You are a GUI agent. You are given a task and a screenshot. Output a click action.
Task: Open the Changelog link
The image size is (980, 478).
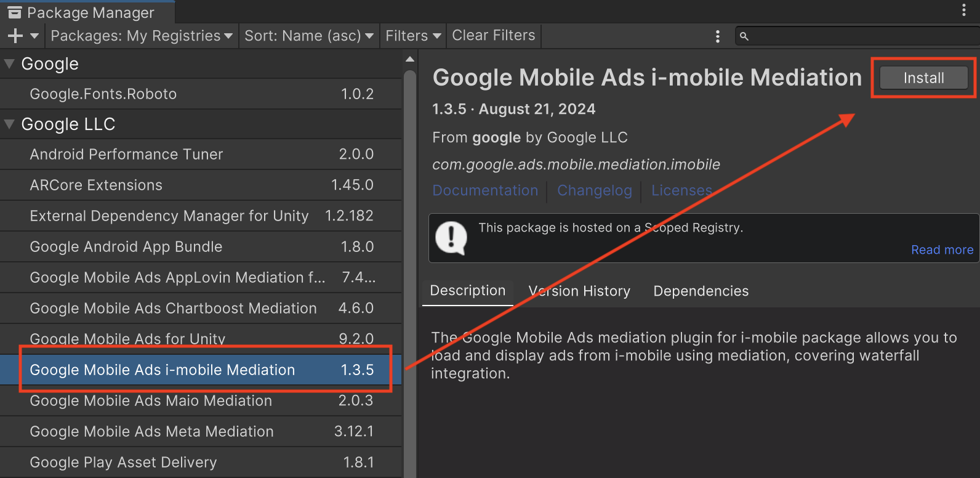(594, 191)
